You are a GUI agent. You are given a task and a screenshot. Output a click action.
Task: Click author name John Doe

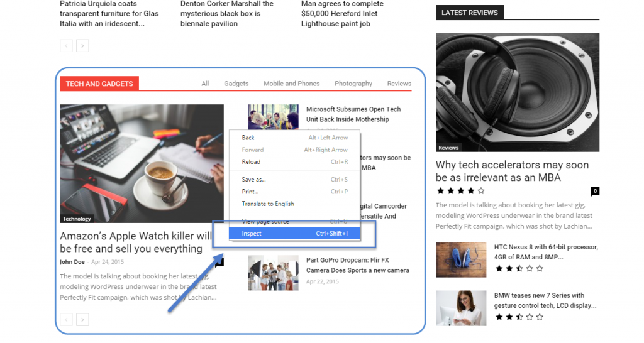[72, 262]
